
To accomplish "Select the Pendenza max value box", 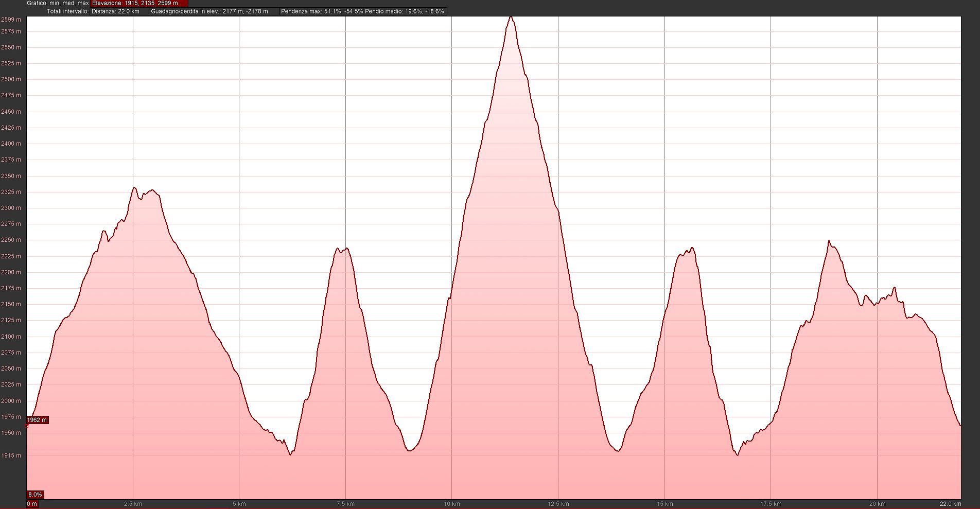I will [322, 11].
